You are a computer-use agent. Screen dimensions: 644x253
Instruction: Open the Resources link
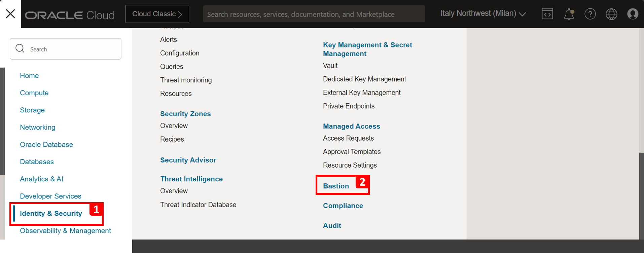click(x=176, y=94)
